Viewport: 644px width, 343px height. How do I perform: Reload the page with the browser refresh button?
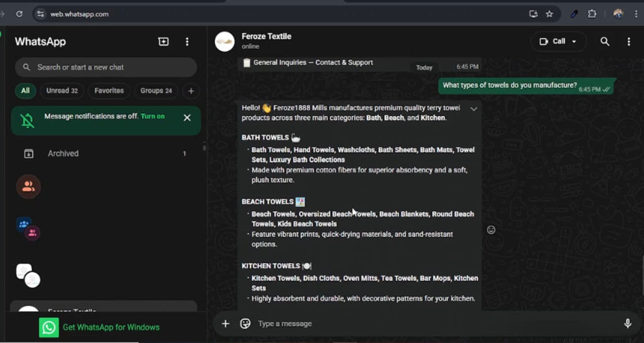tap(19, 14)
